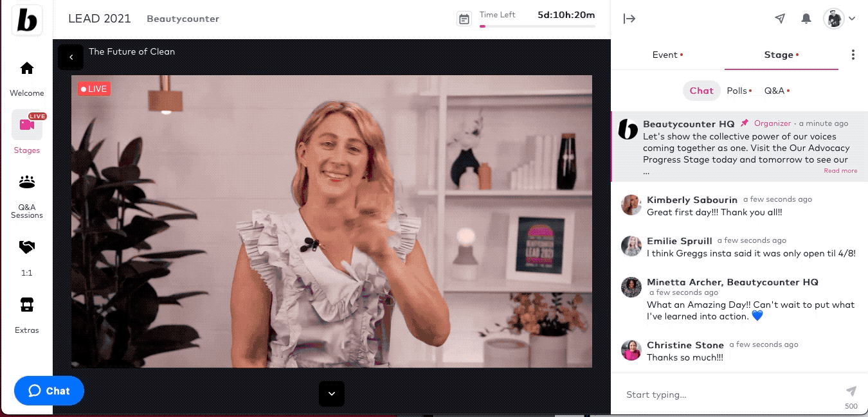The height and width of the screenshot is (417, 868).
Task: Click Kimberly Sabourin's avatar
Action: pyautogui.click(x=631, y=205)
